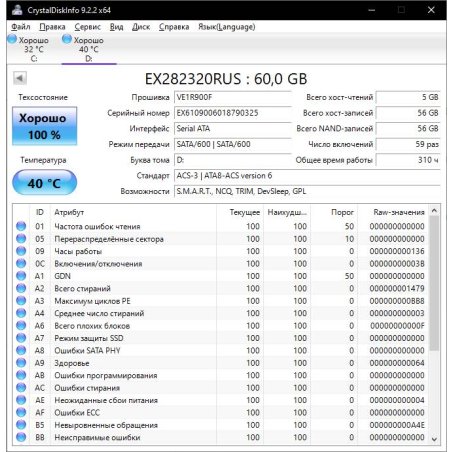Click status icon for Режим защиты SSD
Screen dimensions: 452x452
21,338
